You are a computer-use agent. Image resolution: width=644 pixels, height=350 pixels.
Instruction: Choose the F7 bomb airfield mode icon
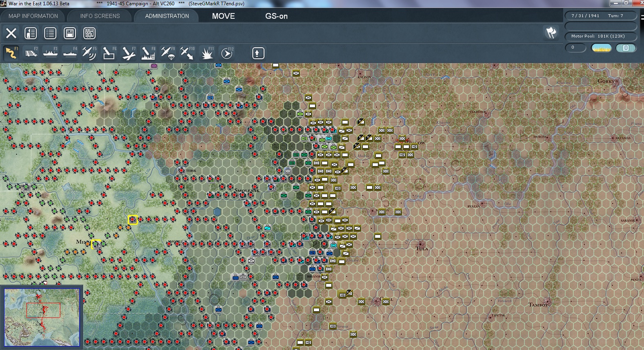click(x=129, y=53)
